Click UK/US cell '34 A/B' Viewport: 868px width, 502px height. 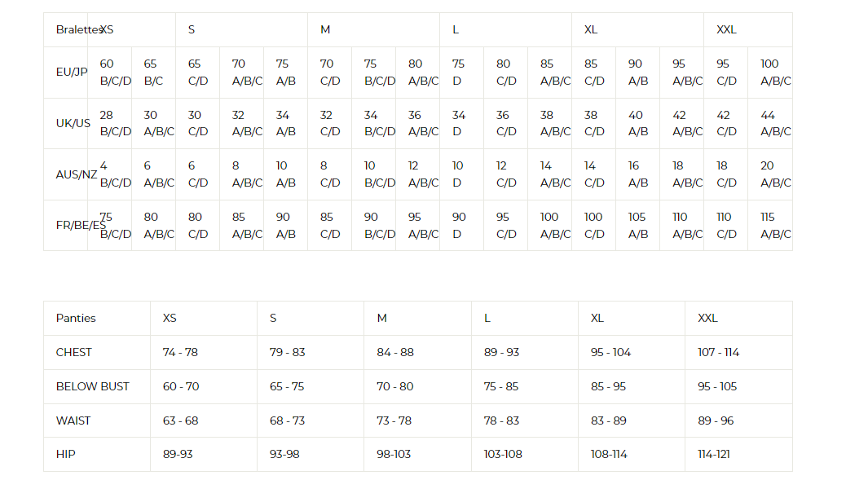285,123
